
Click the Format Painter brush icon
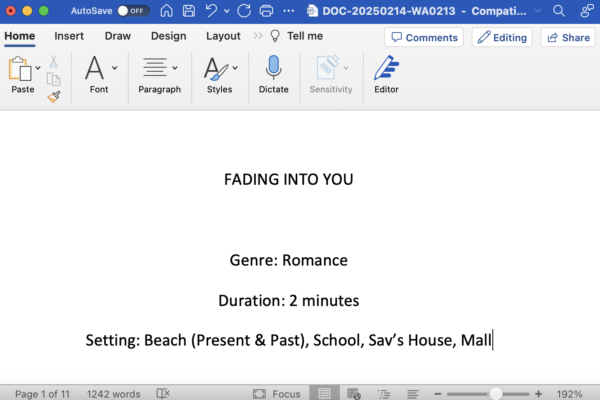pos(54,96)
